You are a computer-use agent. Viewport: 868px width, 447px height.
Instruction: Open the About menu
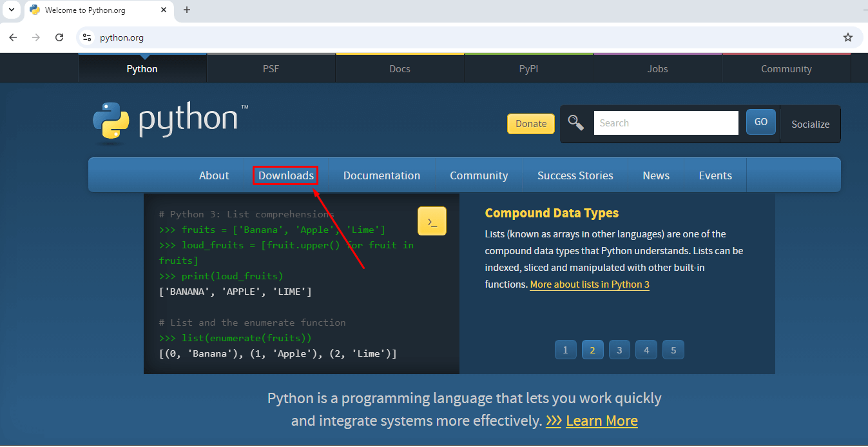(214, 175)
